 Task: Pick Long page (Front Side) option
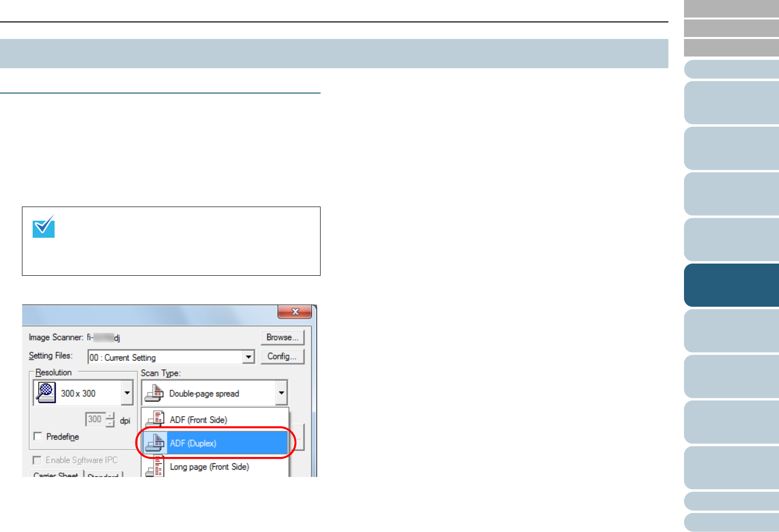tap(215, 467)
